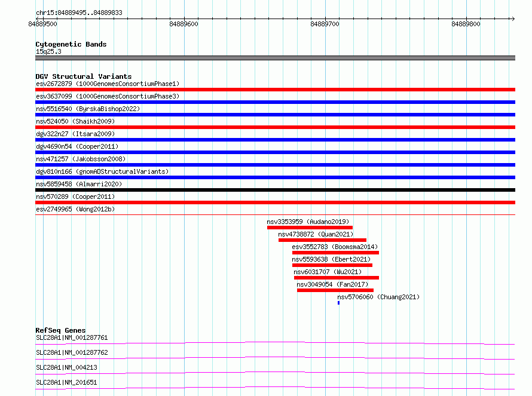Click the blue bar under nsv471257 (Jakobsson2008)

point(275,165)
